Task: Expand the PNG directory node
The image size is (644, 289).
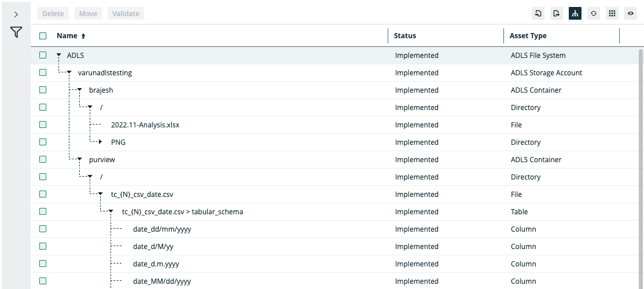Action: [101, 142]
